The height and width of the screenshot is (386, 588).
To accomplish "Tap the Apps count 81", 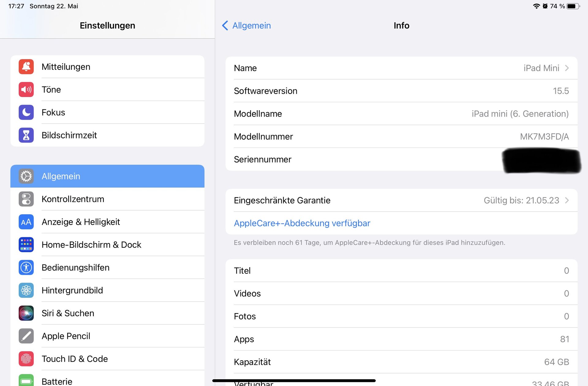I will [564, 339].
